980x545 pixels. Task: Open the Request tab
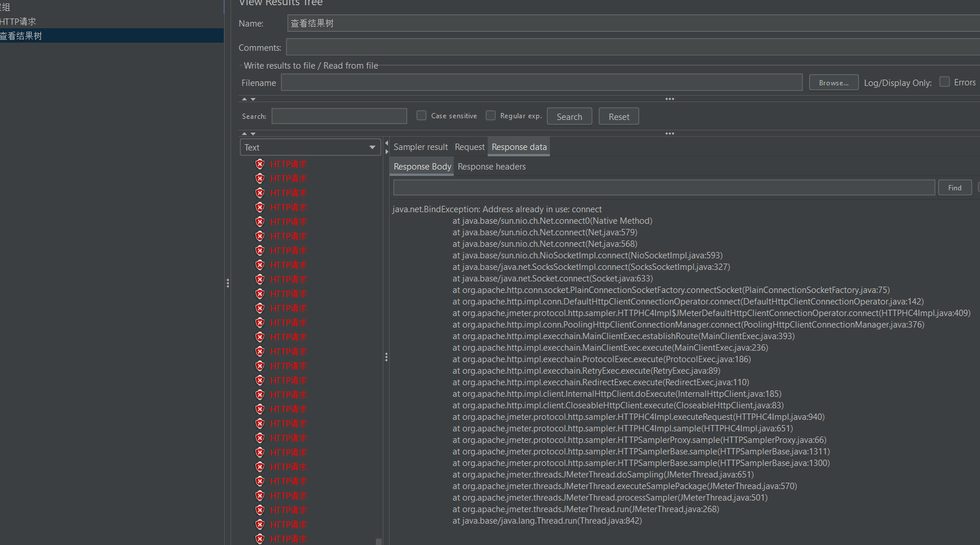pyautogui.click(x=470, y=147)
